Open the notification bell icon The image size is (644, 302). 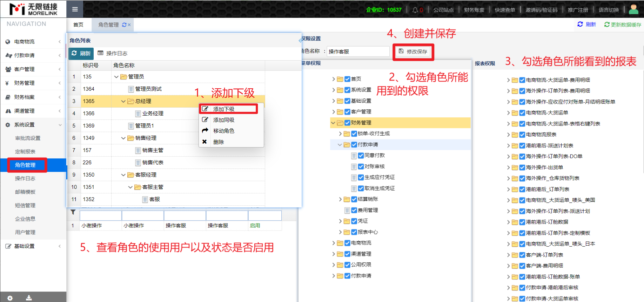click(415, 10)
